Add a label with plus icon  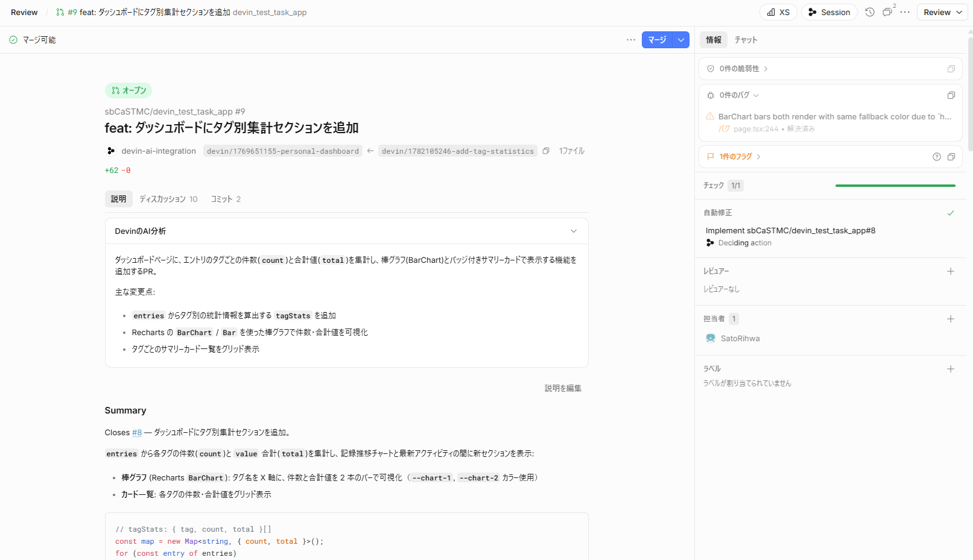pyautogui.click(x=951, y=369)
